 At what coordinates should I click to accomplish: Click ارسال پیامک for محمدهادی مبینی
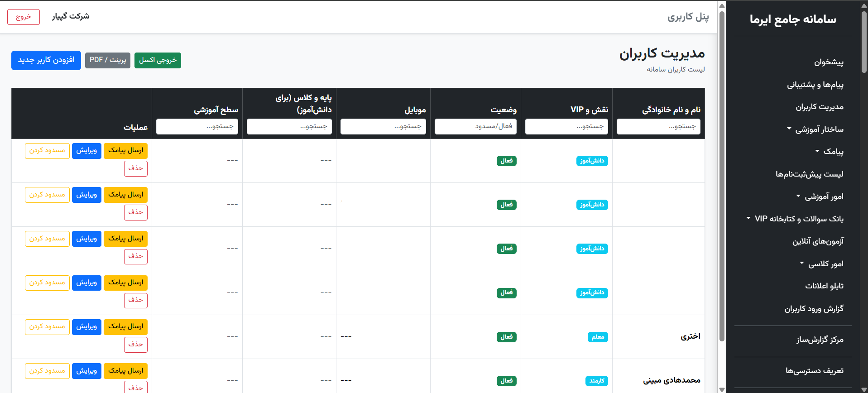[125, 371]
